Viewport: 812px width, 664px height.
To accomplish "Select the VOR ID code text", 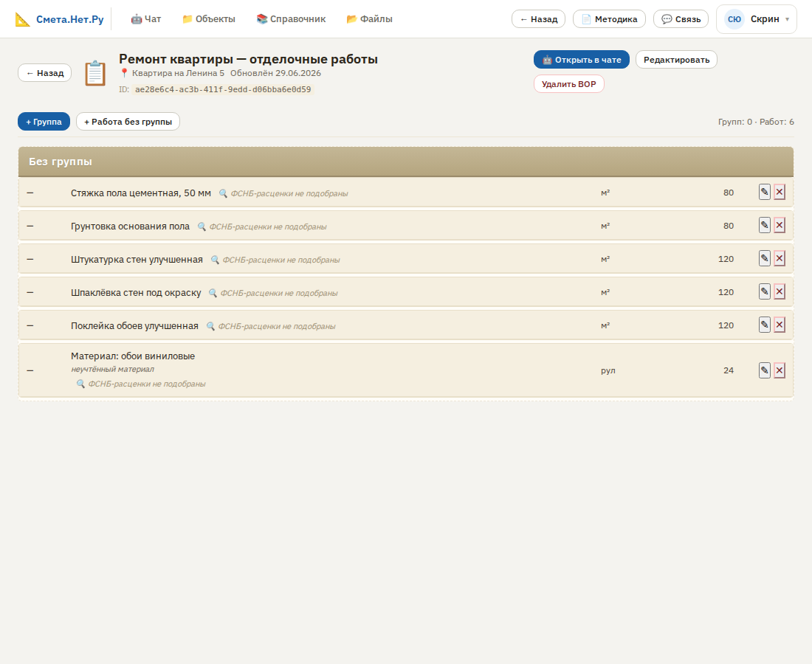I will [223, 89].
